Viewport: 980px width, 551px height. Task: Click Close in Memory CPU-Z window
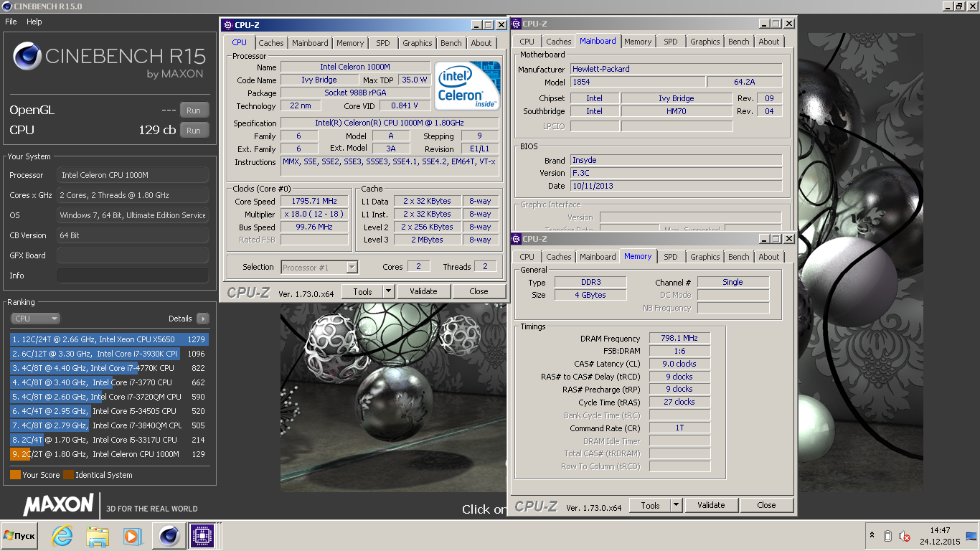coord(766,505)
